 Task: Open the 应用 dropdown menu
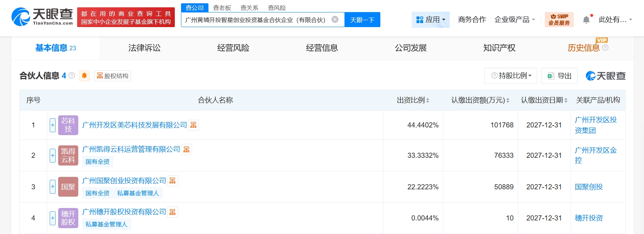431,20
